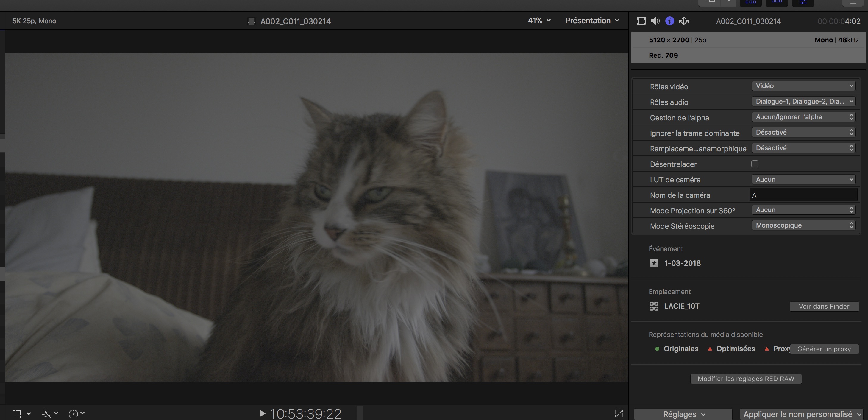Expand the enhancements wand chevron menu
Viewport: 868px width, 420px height.
[x=56, y=413]
